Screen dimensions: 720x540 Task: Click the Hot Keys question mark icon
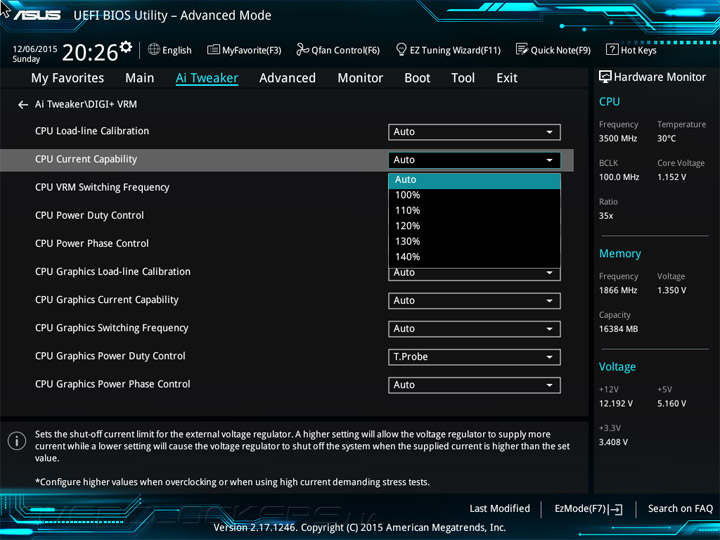pyautogui.click(x=612, y=49)
